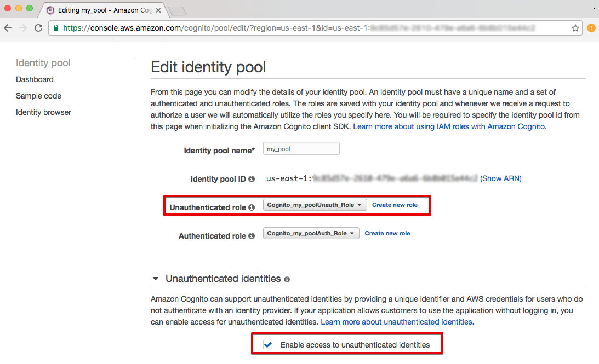Open a new browser tab

[177, 11]
